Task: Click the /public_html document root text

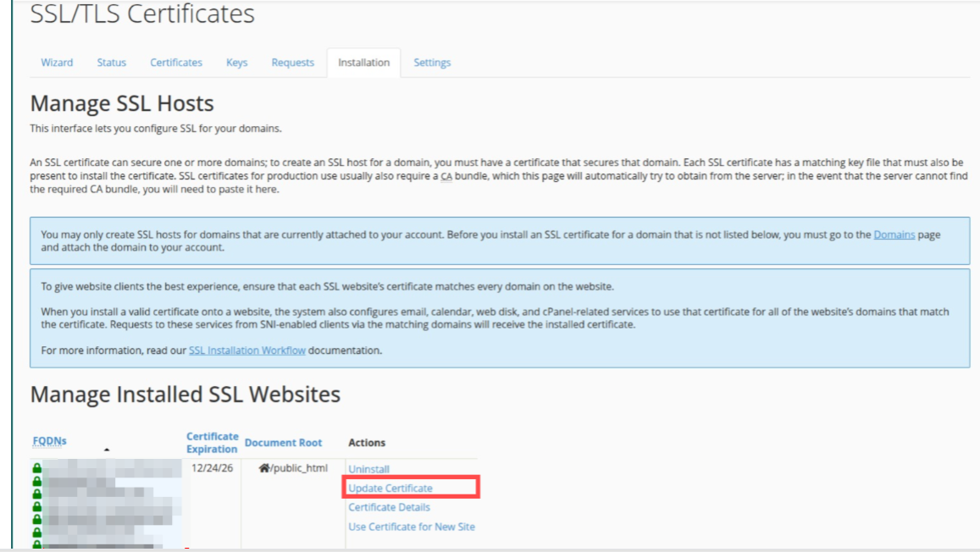Action: tap(299, 467)
